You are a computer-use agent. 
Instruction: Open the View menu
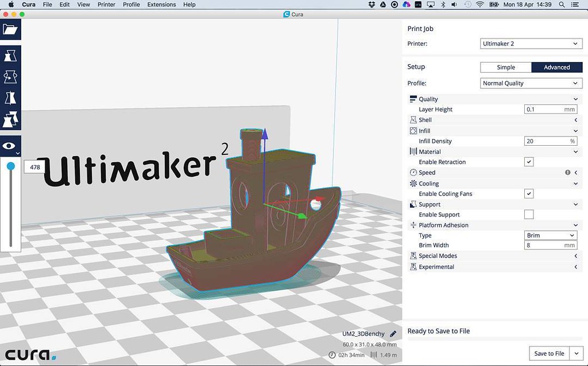[x=83, y=5]
